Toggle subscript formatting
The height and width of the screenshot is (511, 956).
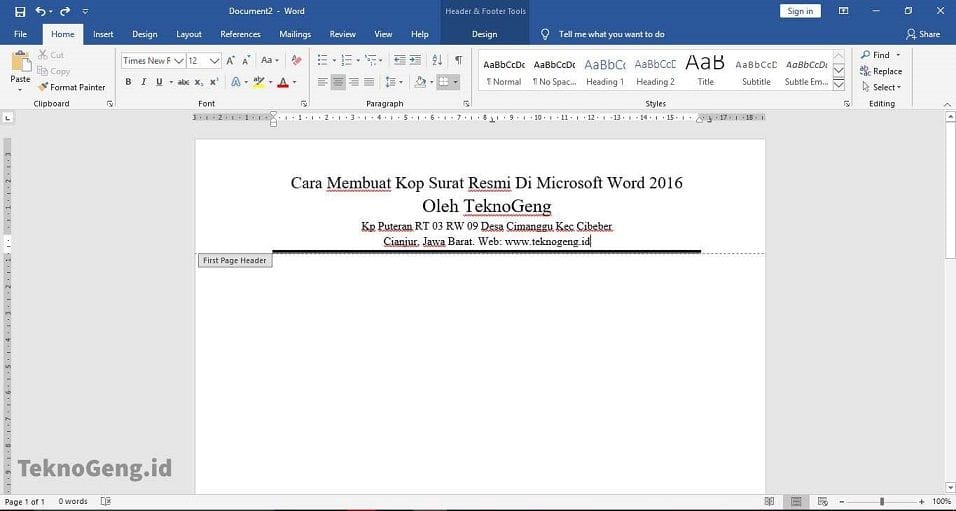click(200, 82)
